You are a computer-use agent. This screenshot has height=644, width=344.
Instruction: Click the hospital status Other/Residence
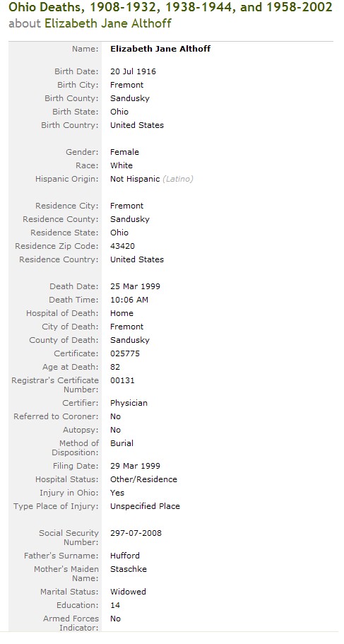click(143, 480)
